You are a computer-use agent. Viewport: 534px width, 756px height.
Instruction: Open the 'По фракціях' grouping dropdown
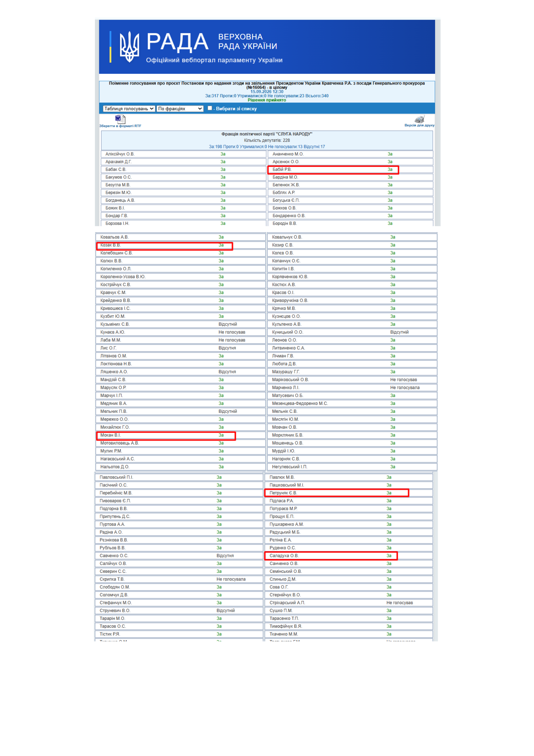(x=180, y=108)
